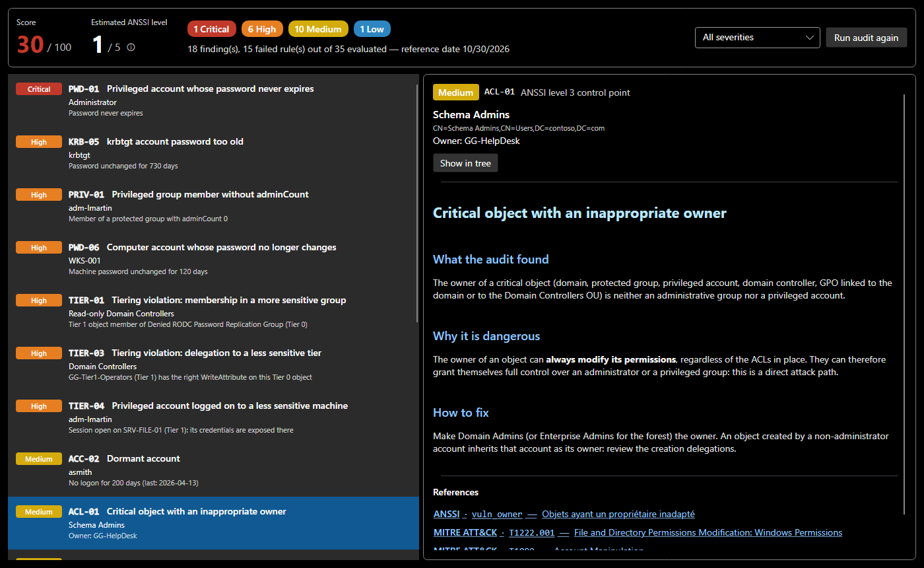Select the ACC-02 Dormant account finding
924x568 pixels.
[213, 470]
